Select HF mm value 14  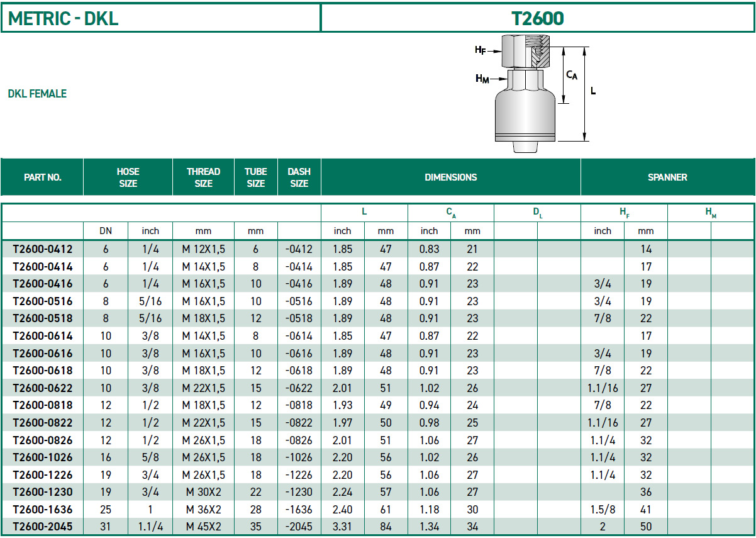[x=646, y=249]
